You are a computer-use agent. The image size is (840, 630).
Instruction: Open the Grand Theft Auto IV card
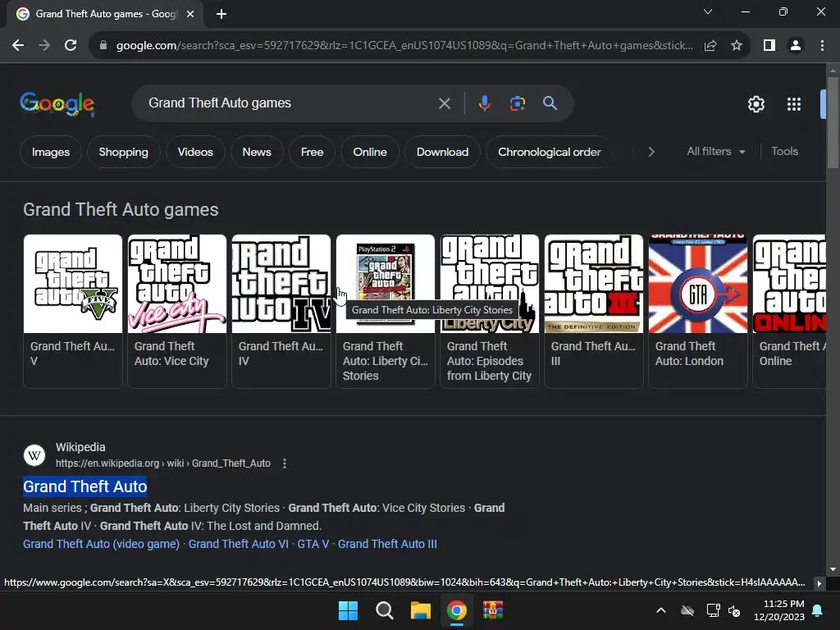(281, 311)
